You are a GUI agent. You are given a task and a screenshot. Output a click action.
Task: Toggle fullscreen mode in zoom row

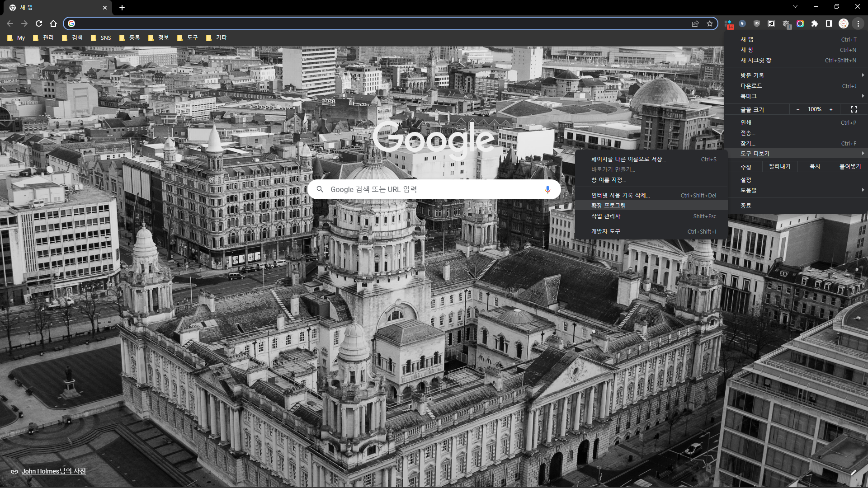coord(854,109)
